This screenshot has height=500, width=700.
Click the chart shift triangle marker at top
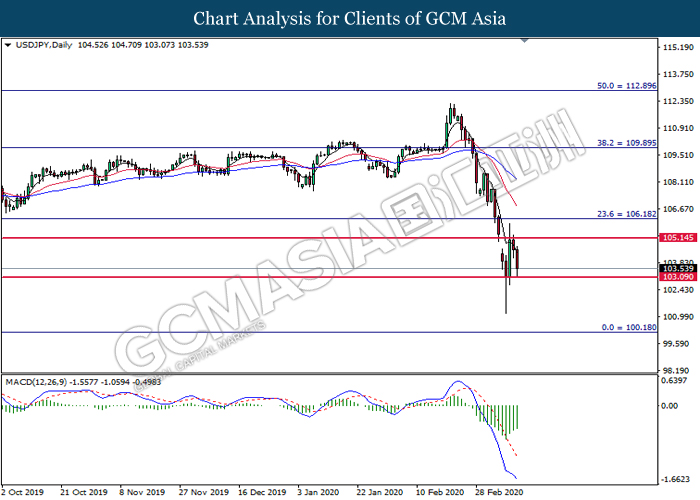click(x=525, y=41)
